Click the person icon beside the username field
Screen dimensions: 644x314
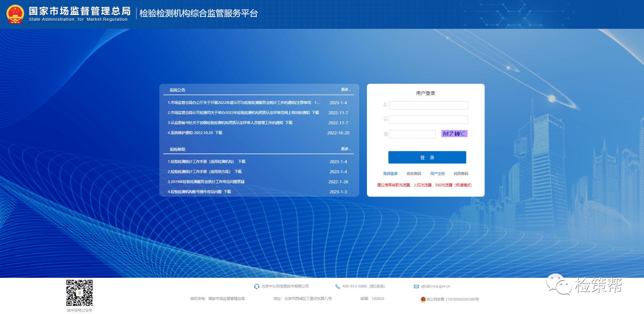tap(386, 105)
